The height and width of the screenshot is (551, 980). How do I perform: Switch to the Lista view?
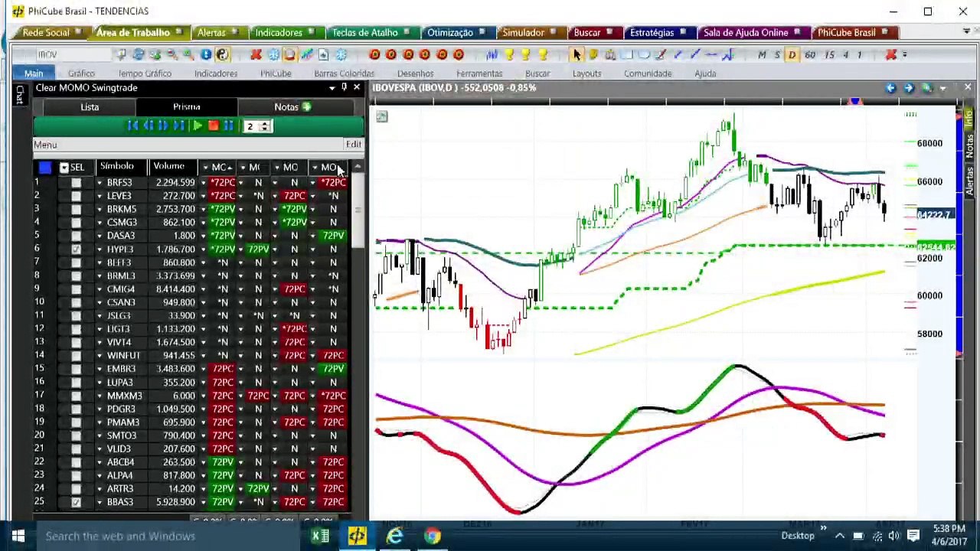pos(90,107)
